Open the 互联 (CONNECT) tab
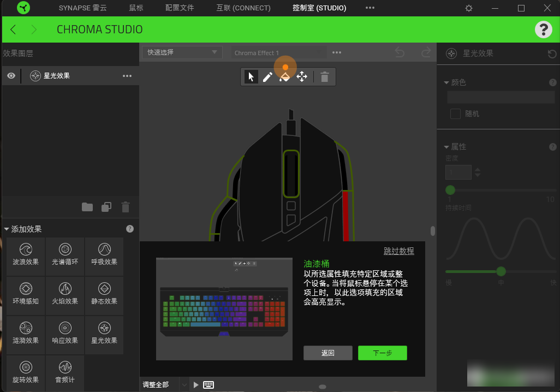This screenshot has height=392, width=560. (243, 8)
